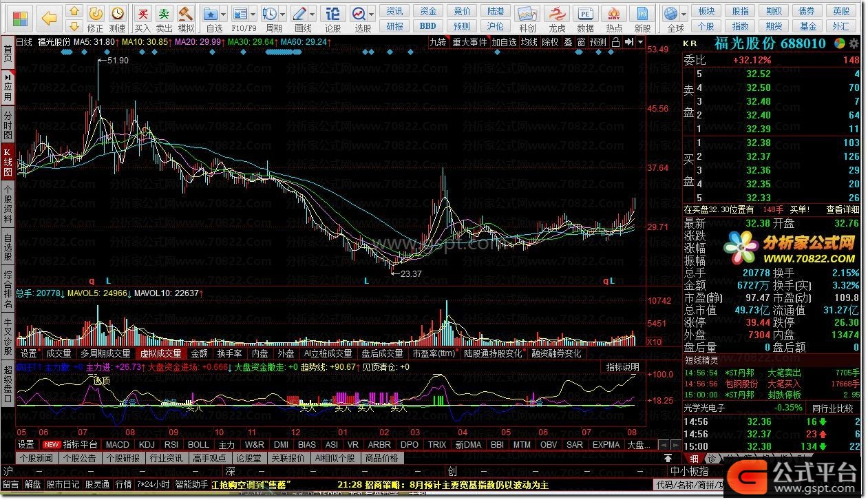Click the down arrow toolbar icon
The image size is (868, 500).
[x=75, y=26]
